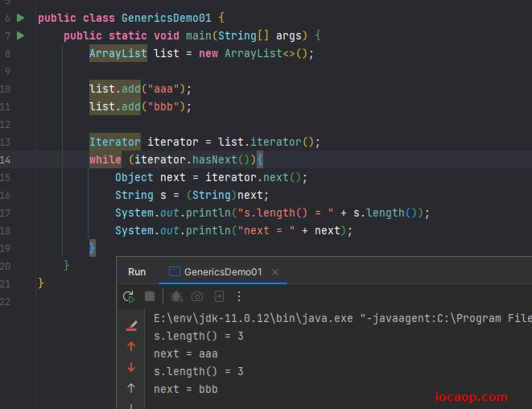Click the "s.length() = " string on line 17
The image size is (532, 409).
286,213
